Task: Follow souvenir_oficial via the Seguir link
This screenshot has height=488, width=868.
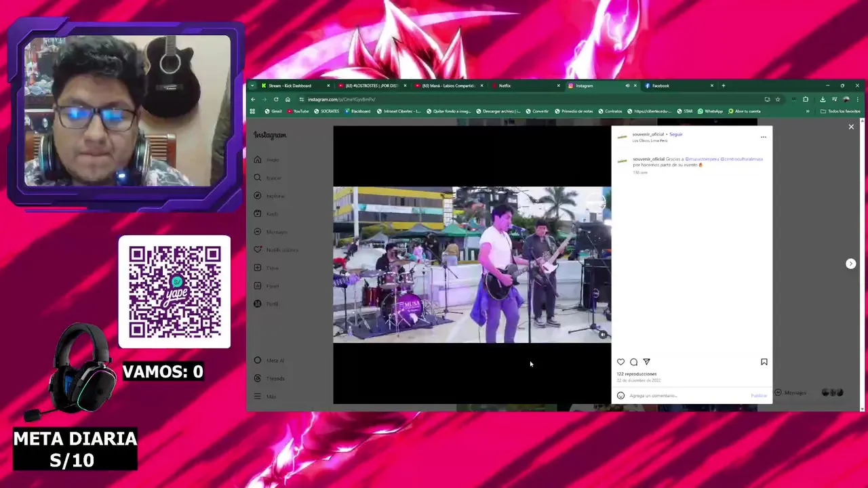Action: point(676,134)
